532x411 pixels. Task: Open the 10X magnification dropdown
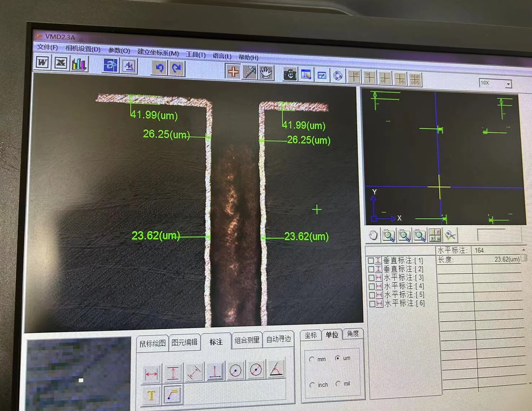coord(508,84)
